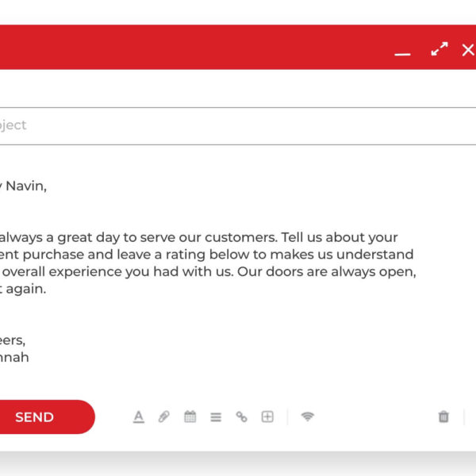
Task: Click the paragraph line starting 'always a great day'
Action: coord(199,238)
